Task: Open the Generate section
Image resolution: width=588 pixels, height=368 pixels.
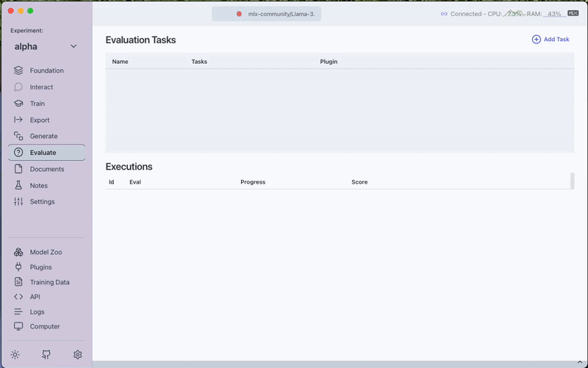Action: [x=43, y=137]
